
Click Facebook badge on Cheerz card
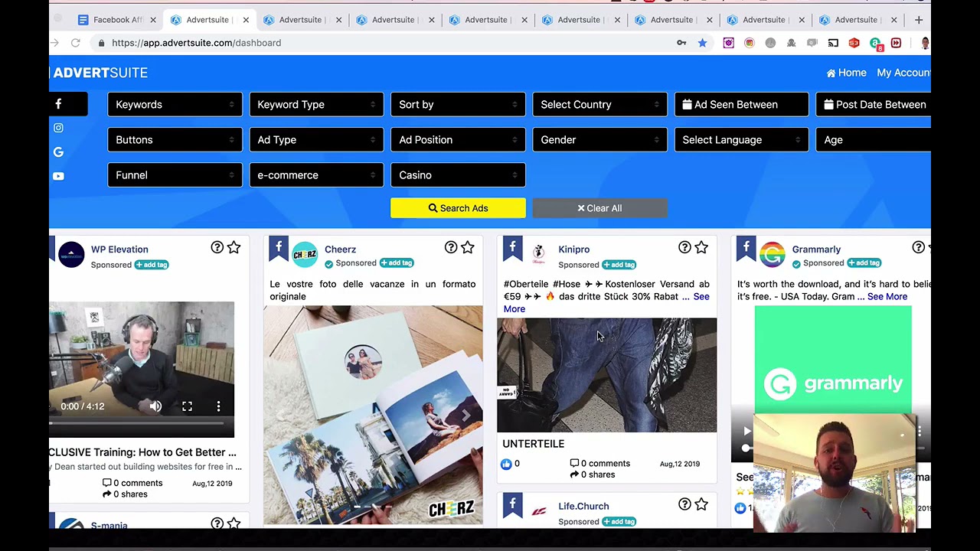(279, 248)
